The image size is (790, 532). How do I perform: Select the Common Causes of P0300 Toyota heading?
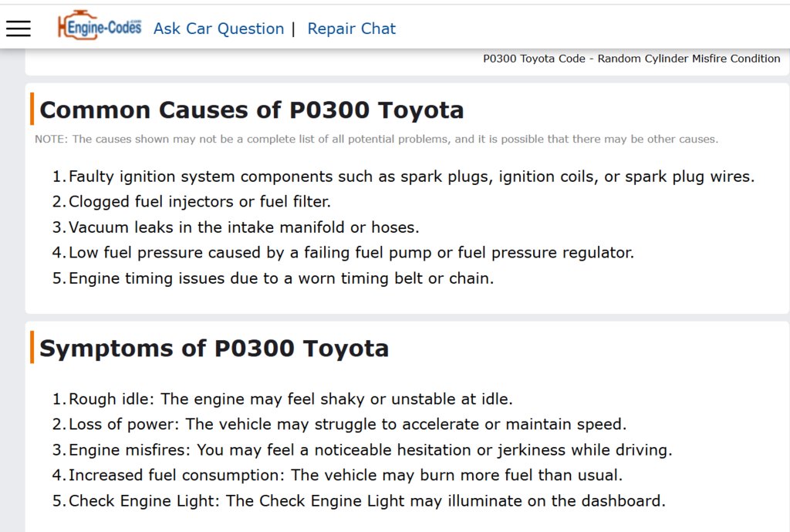tap(252, 109)
